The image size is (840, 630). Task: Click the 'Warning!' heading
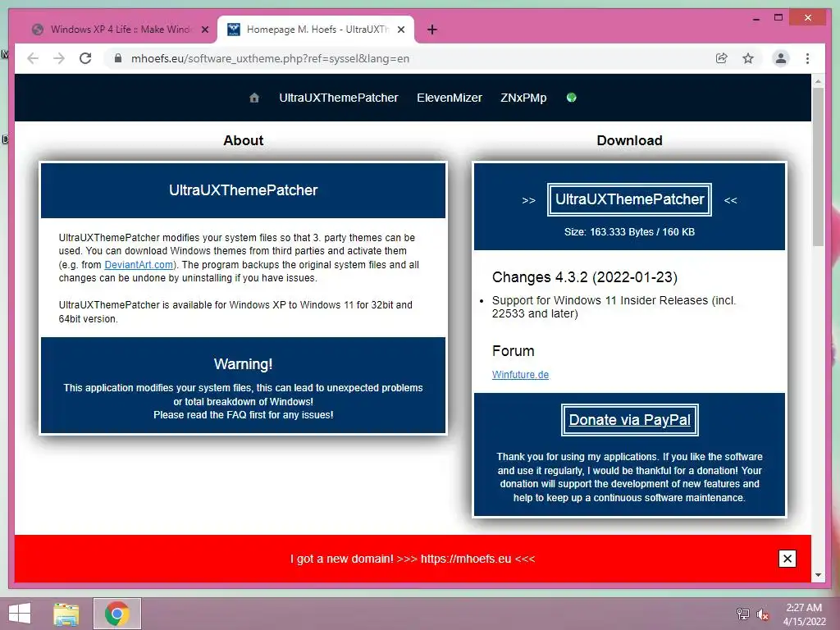pos(243,364)
